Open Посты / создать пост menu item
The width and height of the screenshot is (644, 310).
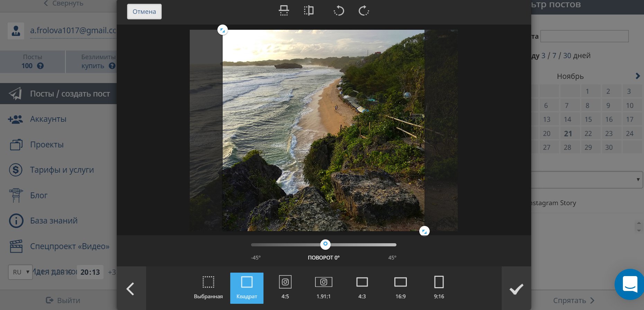click(x=58, y=93)
